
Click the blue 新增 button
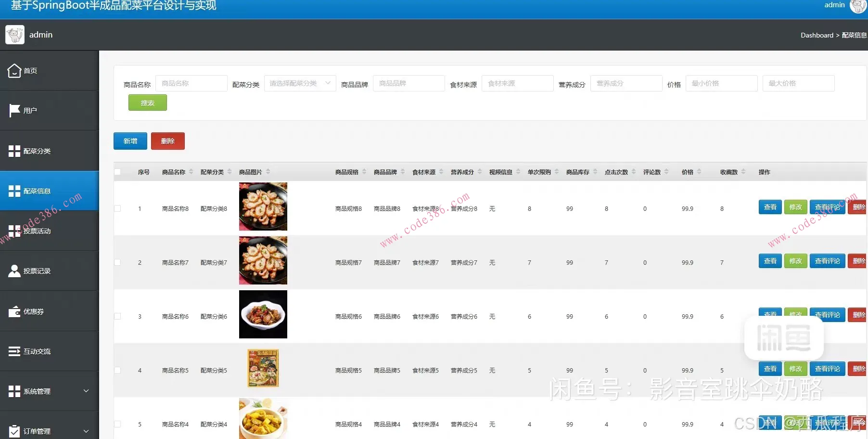(130, 141)
